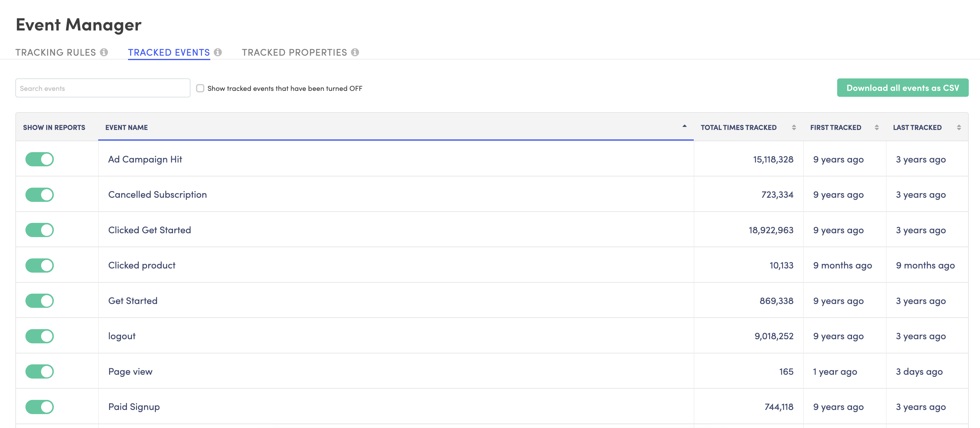Image resolution: width=980 pixels, height=428 pixels.
Task: Click the ascending sort indicator above the event list
Action: click(684, 126)
